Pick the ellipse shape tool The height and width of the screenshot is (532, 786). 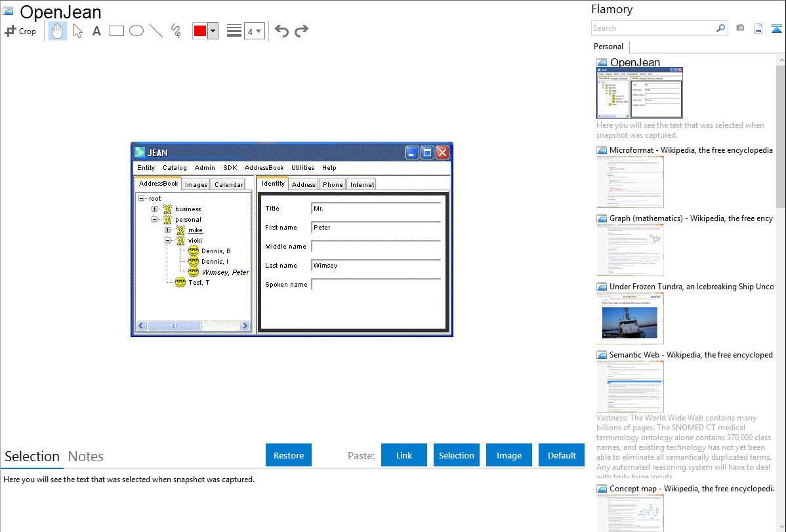tap(136, 31)
